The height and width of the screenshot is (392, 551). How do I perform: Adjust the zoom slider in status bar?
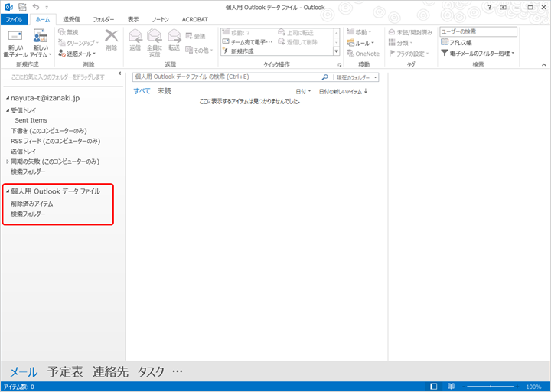[491, 387]
